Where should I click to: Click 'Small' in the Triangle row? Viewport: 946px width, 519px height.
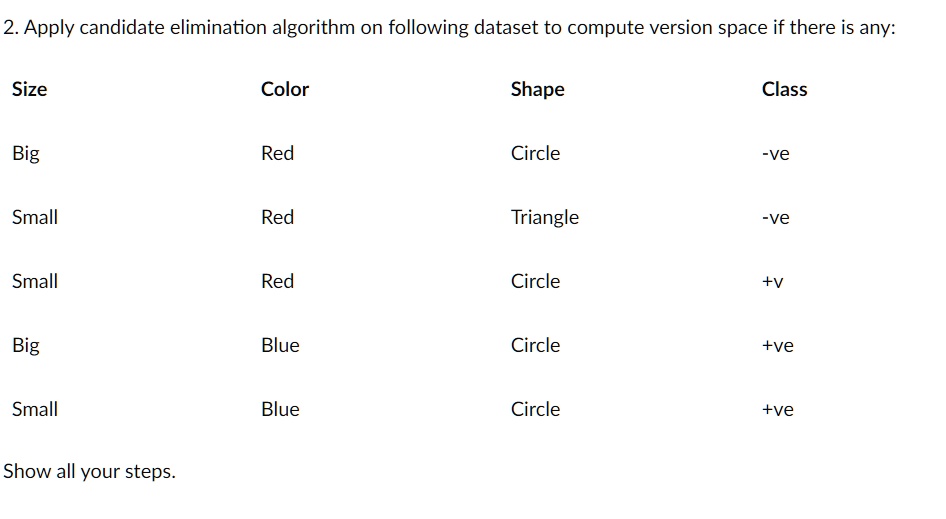pos(35,217)
